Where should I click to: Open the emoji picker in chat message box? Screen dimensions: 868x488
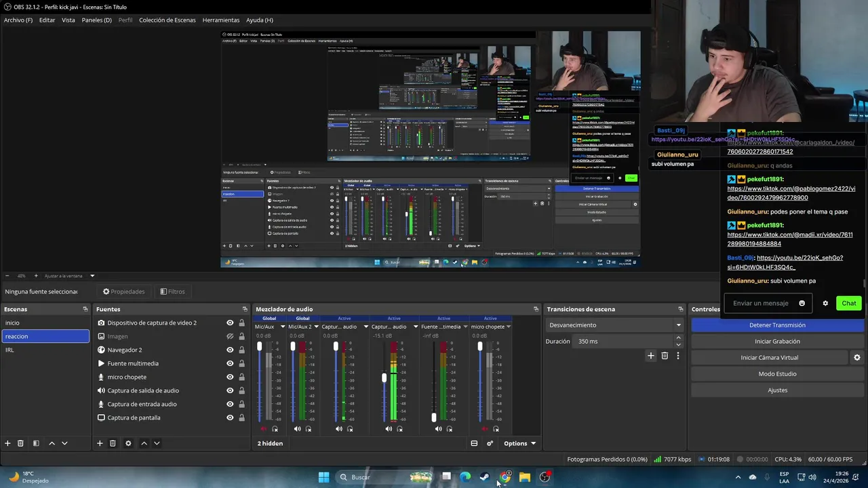802,303
